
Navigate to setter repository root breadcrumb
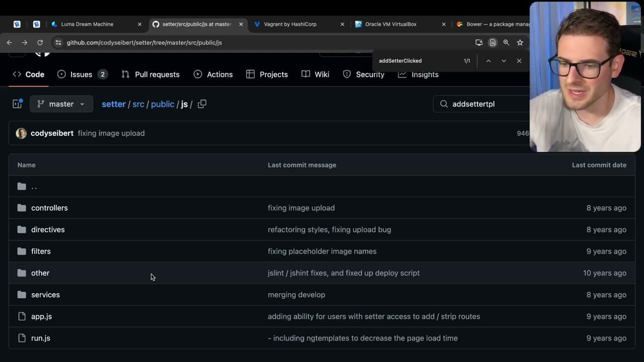[x=114, y=104]
